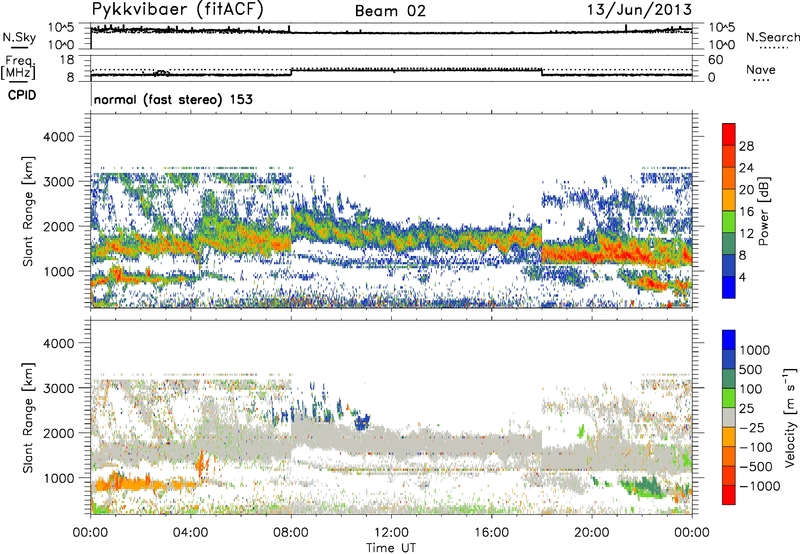
Task: Click the '60' tick of Nave axis
Action: [716, 60]
